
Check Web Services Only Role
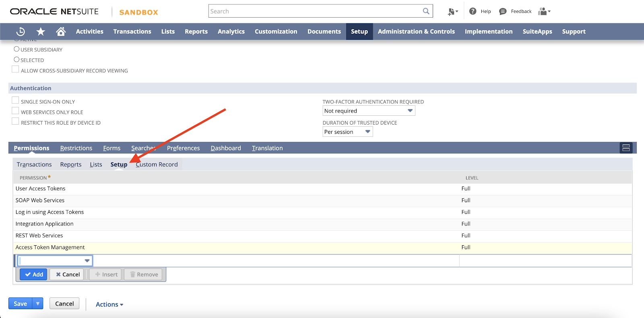(x=15, y=111)
